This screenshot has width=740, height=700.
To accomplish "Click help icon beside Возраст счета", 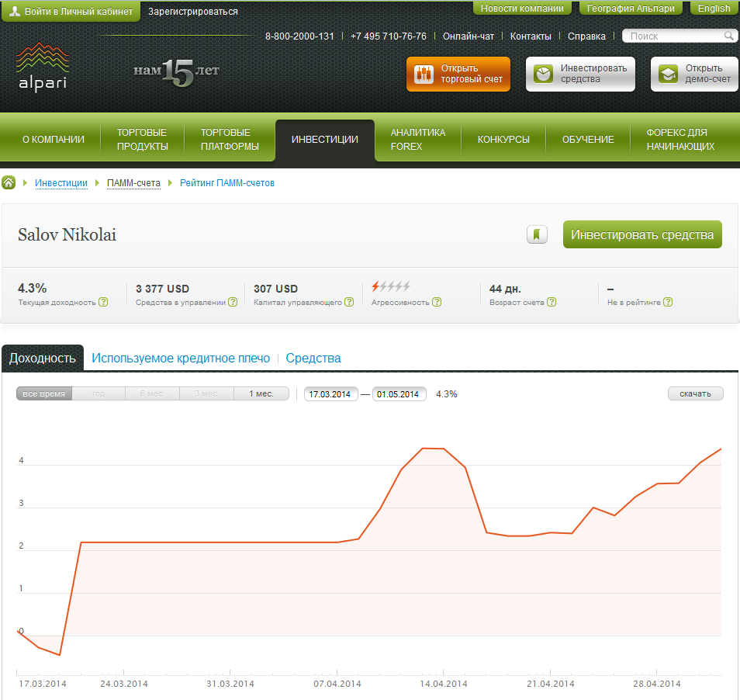I will pyautogui.click(x=552, y=302).
